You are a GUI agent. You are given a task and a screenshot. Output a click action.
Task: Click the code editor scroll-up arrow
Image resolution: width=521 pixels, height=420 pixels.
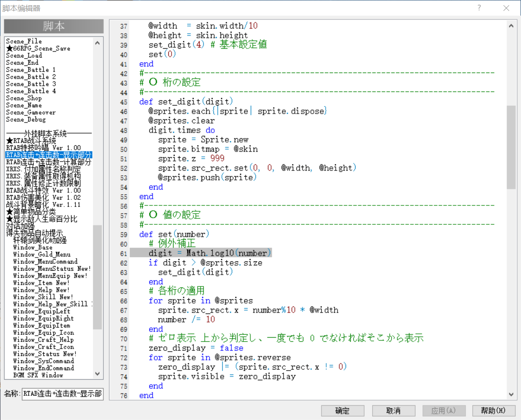coord(511,26)
